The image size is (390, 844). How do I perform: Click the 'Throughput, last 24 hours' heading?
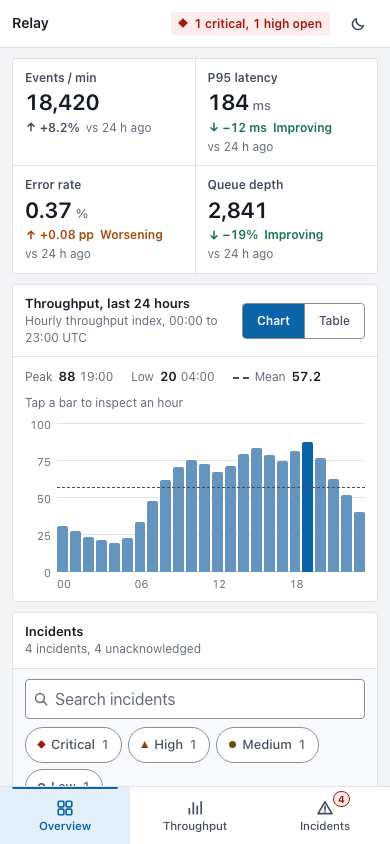pos(108,304)
